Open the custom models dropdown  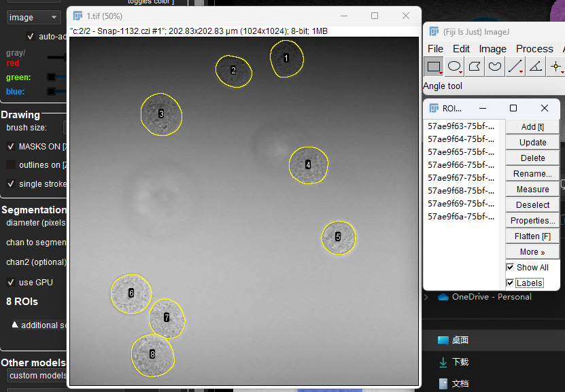(x=37, y=376)
